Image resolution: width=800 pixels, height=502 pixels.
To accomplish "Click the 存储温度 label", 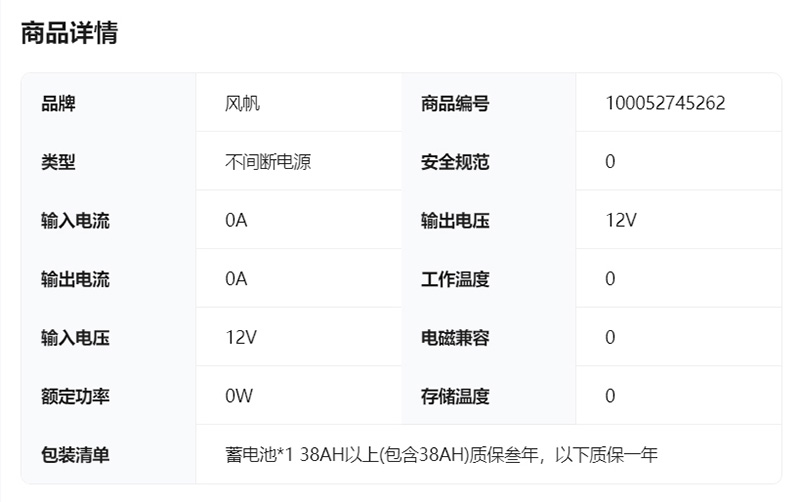I will tap(455, 397).
